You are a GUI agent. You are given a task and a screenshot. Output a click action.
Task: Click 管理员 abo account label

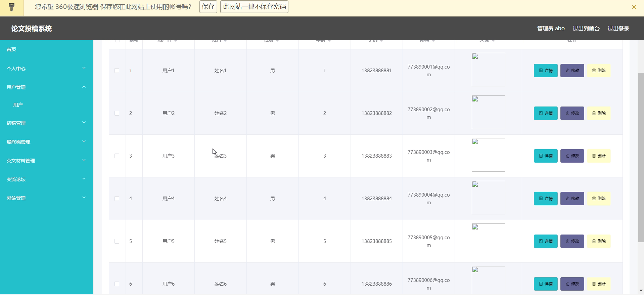(x=551, y=29)
